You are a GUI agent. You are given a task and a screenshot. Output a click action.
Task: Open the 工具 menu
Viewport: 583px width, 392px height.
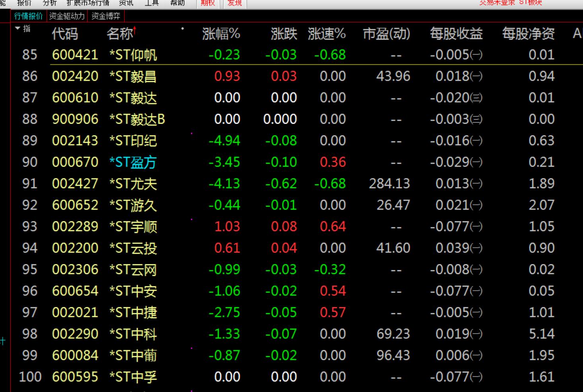152,3
